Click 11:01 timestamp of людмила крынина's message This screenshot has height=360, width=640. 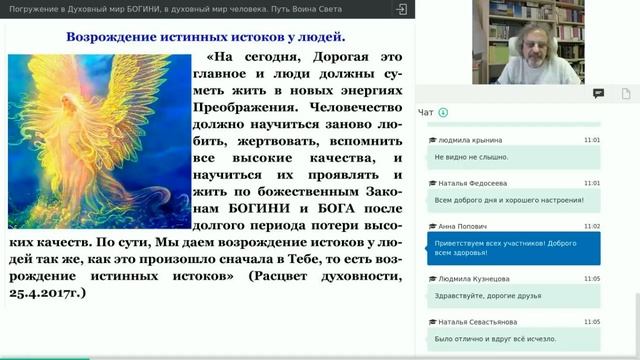click(592, 140)
